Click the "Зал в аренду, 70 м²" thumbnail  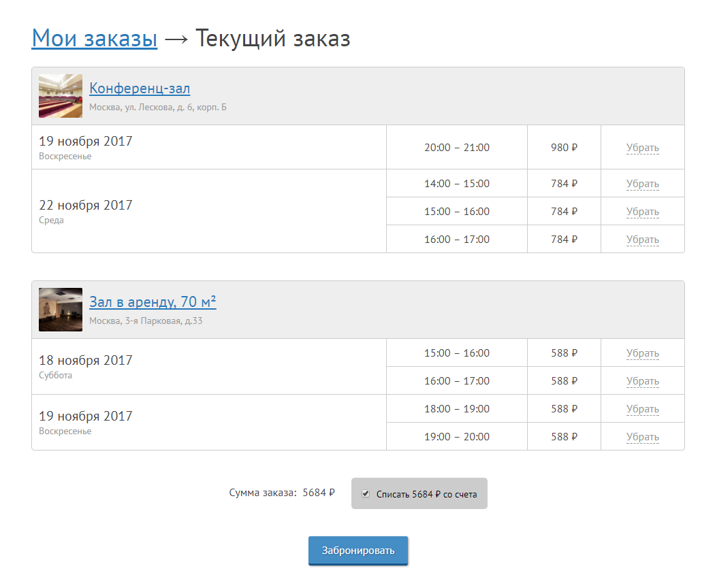[x=61, y=310]
